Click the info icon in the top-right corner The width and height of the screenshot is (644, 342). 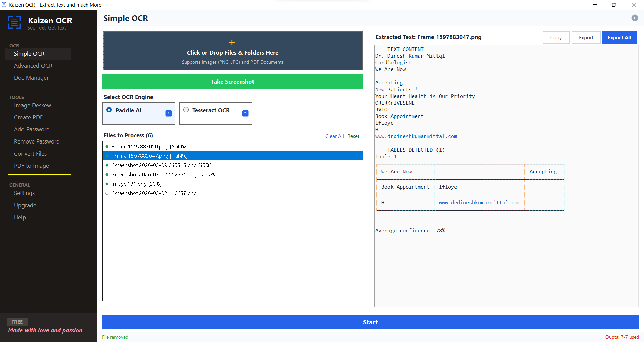tap(634, 18)
